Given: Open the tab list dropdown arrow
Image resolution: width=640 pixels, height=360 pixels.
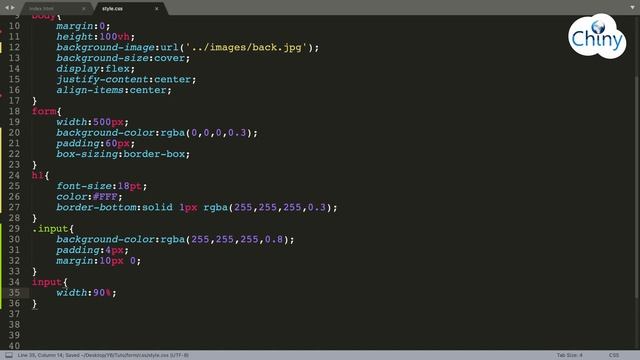Looking at the screenshot, I should click(632, 7).
